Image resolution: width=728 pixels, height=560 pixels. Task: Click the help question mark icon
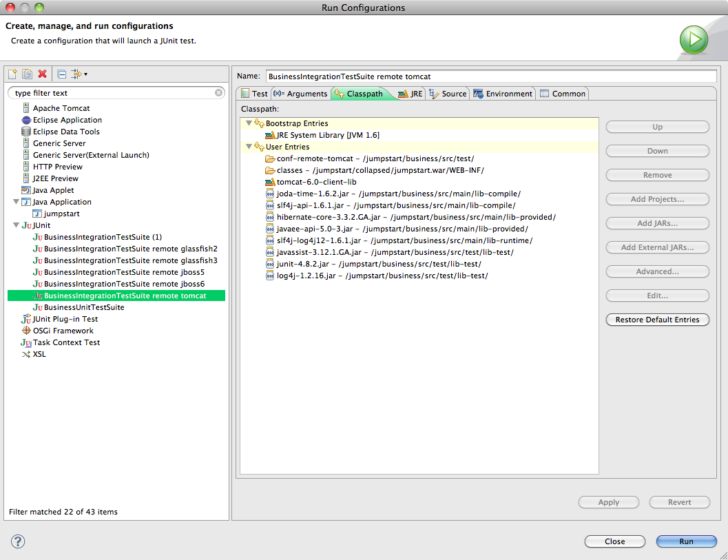click(18, 541)
